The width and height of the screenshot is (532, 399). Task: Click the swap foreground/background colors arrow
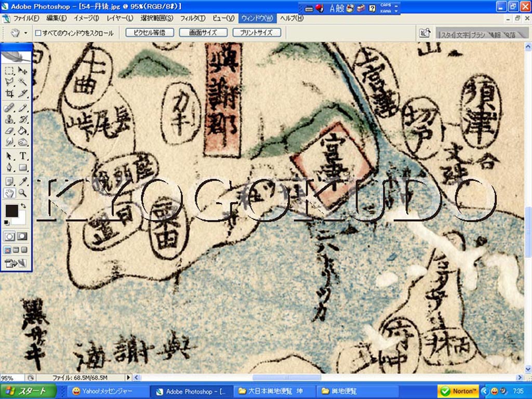(x=23, y=206)
